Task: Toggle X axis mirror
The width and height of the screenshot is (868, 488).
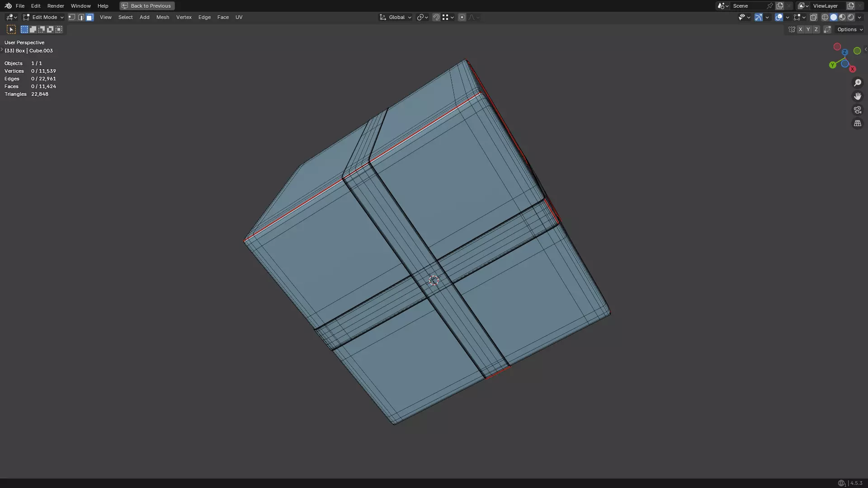Action: (x=800, y=29)
